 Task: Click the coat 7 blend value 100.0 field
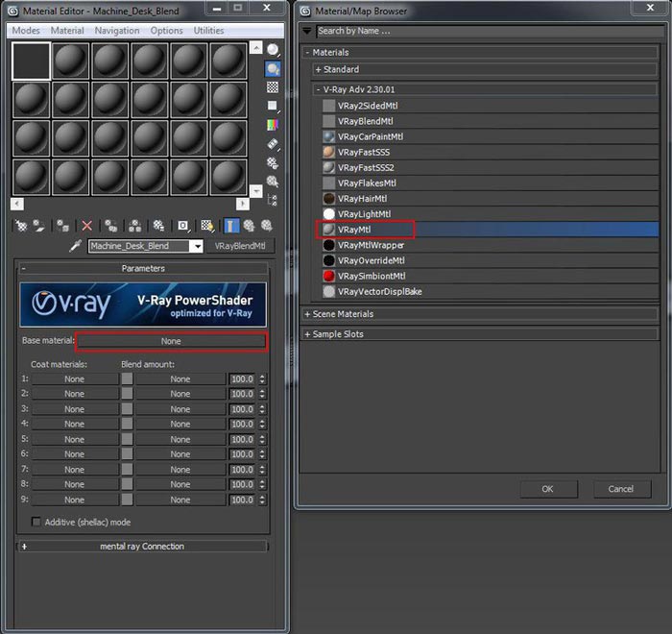(x=243, y=470)
